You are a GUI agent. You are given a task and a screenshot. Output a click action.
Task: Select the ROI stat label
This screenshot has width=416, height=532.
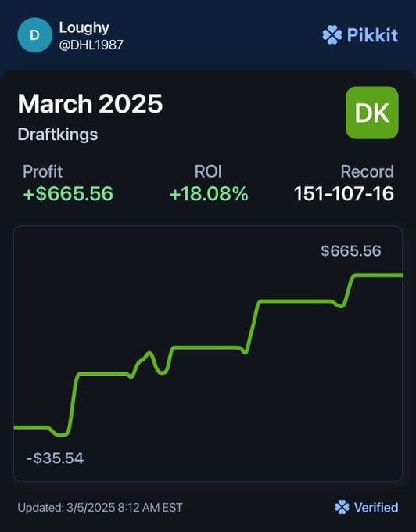(208, 171)
